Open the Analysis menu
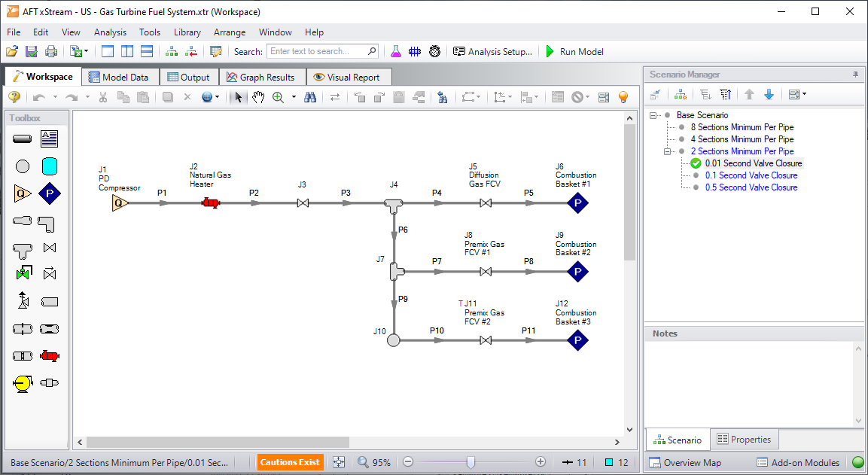Viewport: 868px width, 475px height. (110, 32)
